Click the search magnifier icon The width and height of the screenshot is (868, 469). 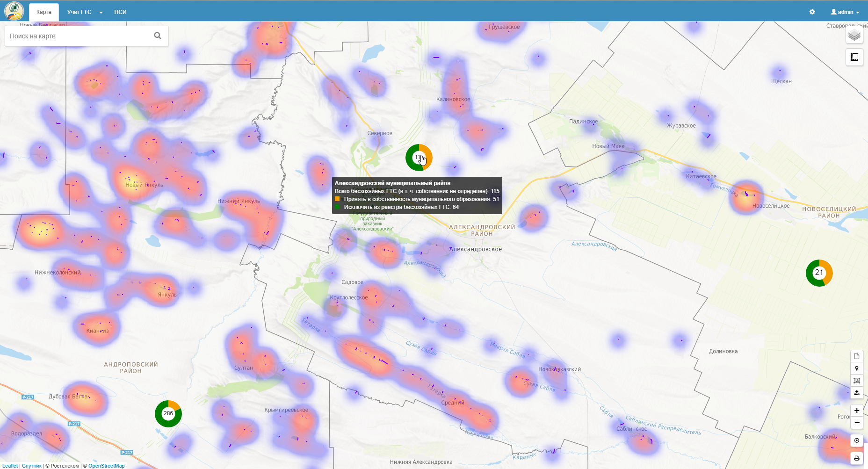(158, 36)
